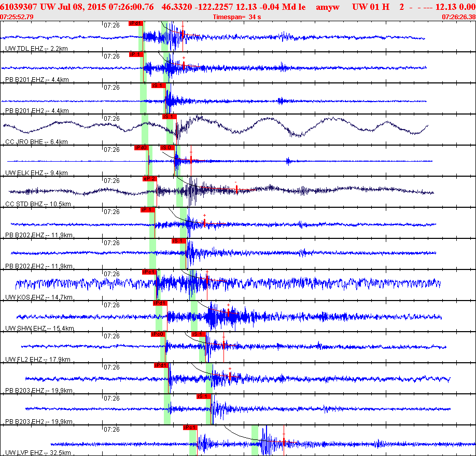Click the 'UW LVP EHZ -- 32.5km' channel label
476x456 pixels.
pyautogui.click(x=38, y=453)
